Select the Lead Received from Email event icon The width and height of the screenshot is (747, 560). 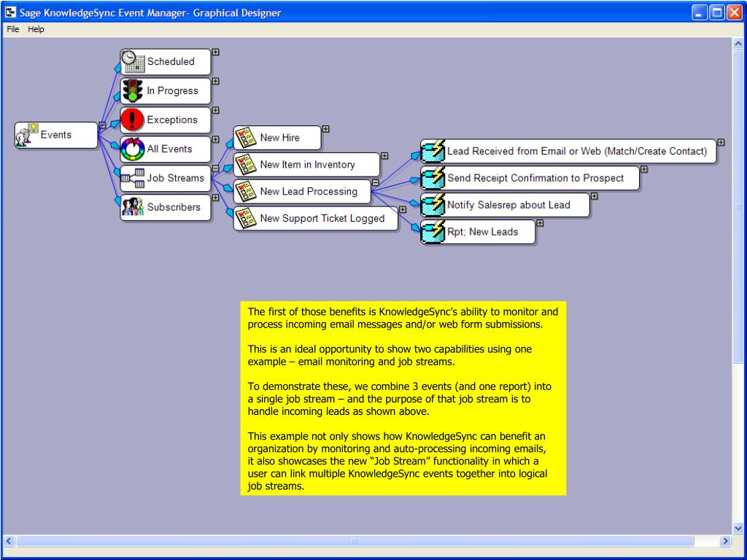coord(433,151)
